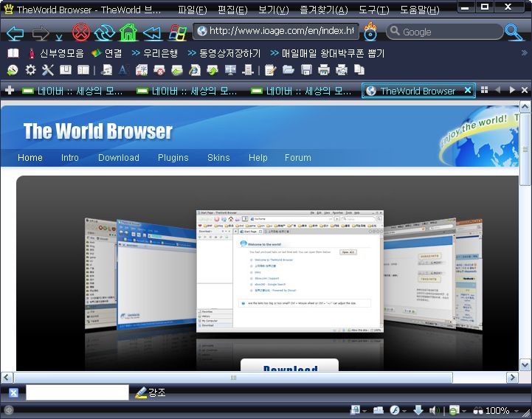Image resolution: width=532 pixels, height=419 pixels.
Task: Open print preview icon with magnifier
Action: 342,70
